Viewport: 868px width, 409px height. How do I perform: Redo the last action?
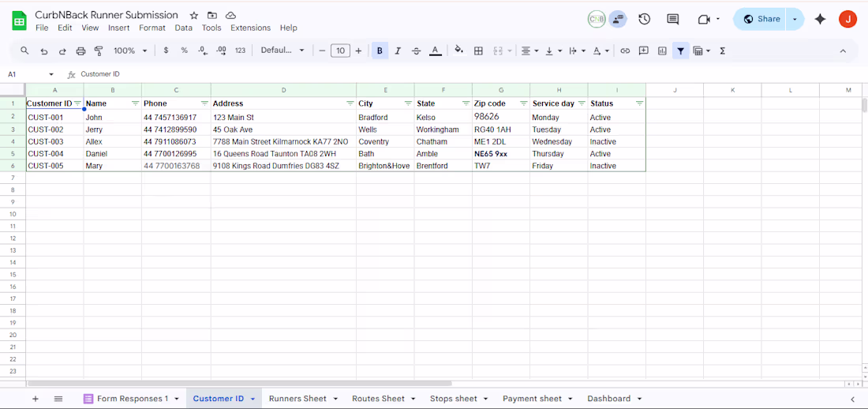pyautogui.click(x=62, y=51)
